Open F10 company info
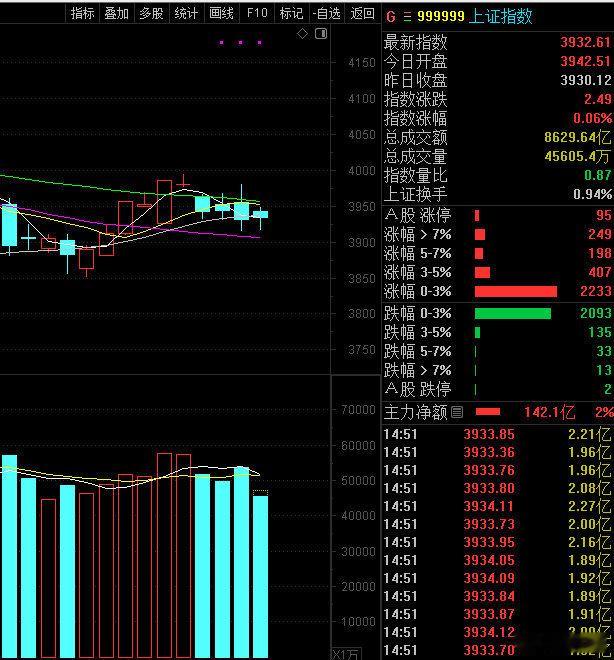Screen dimensions: 614x660 tap(257, 13)
